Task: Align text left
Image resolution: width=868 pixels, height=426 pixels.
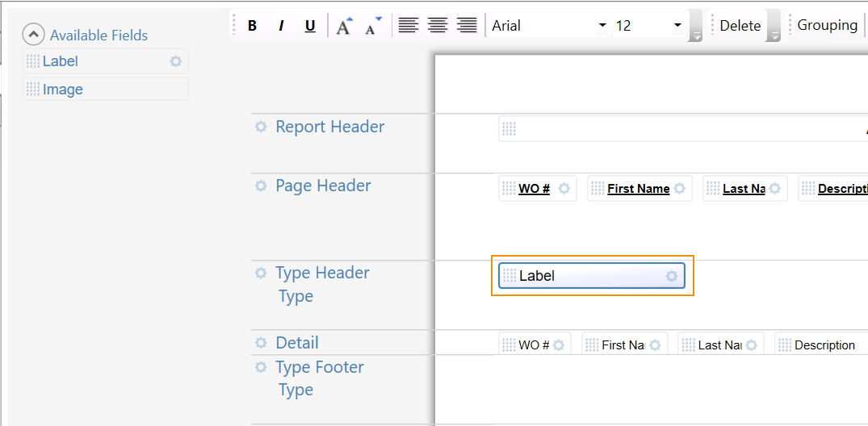Action: click(x=409, y=26)
